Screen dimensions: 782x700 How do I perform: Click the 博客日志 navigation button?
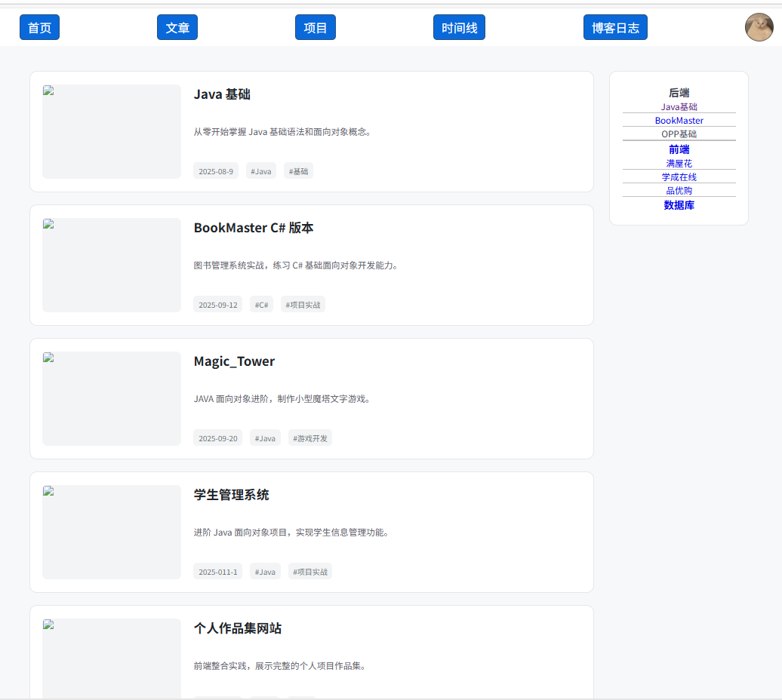pos(615,27)
